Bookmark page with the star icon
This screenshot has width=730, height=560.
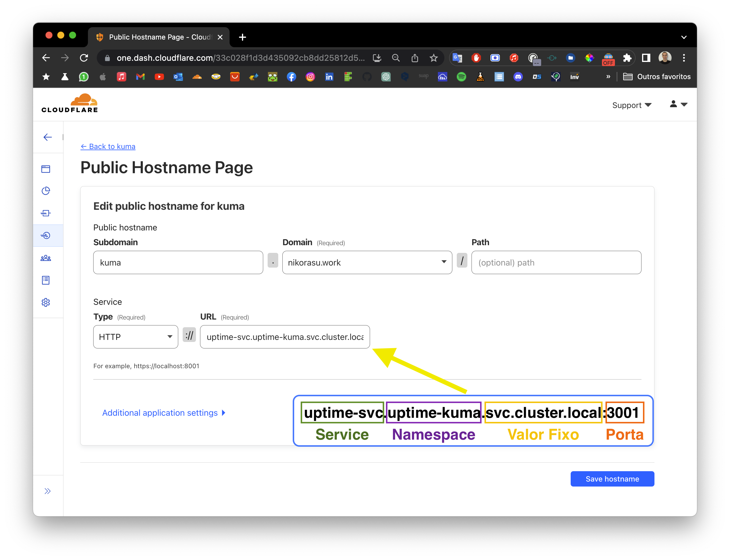[x=433, y=58]
